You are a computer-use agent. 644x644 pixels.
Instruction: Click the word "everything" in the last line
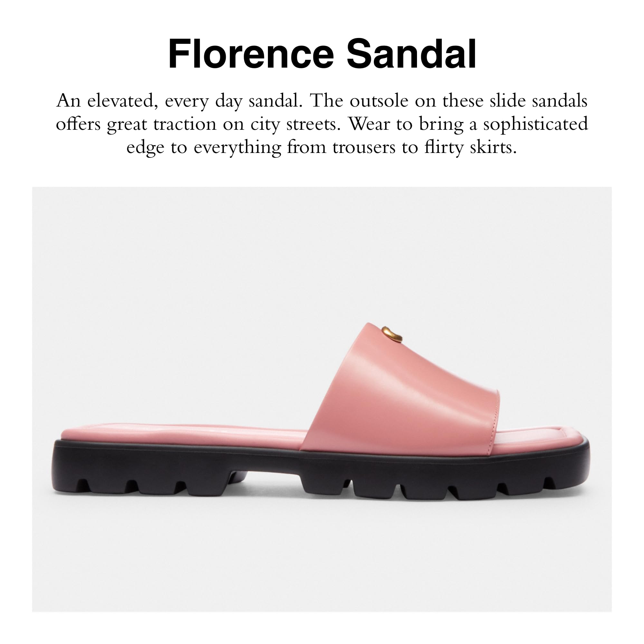point(238,147)
